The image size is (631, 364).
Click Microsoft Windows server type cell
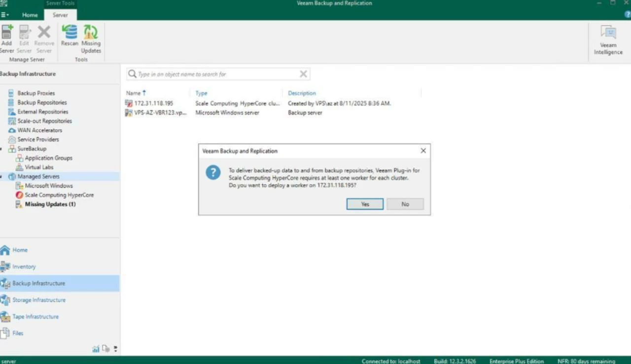[x=227, y=113]
